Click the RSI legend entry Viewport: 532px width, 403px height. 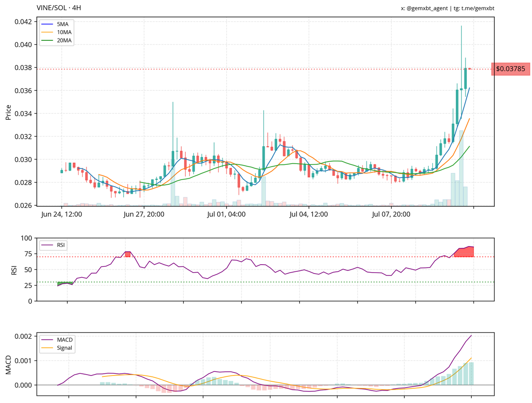(x=54, y=244)
